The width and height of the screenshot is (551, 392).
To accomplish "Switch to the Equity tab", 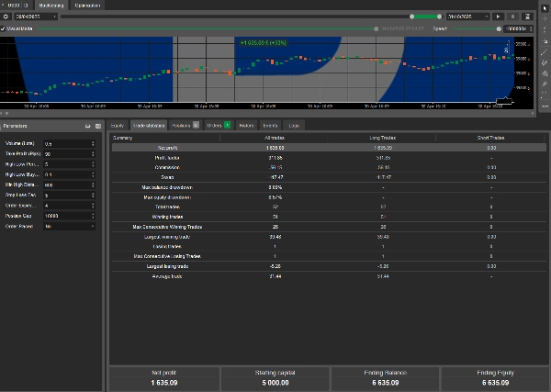I will tap(118, 124).
